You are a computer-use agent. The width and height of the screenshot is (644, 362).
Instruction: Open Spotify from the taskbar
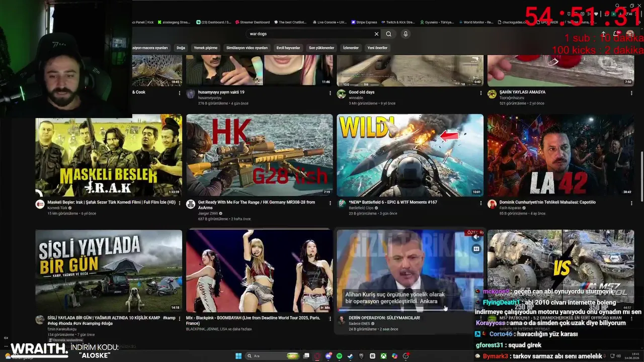(340, 356)
